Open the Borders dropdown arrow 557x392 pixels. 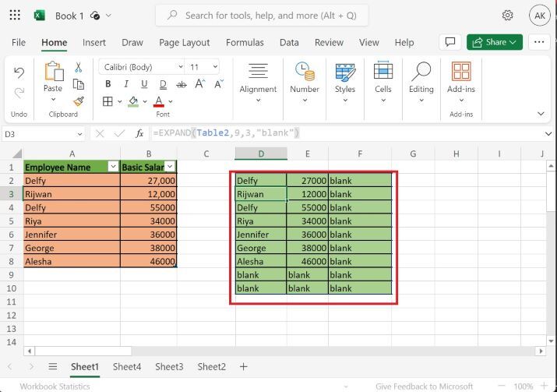120,101
